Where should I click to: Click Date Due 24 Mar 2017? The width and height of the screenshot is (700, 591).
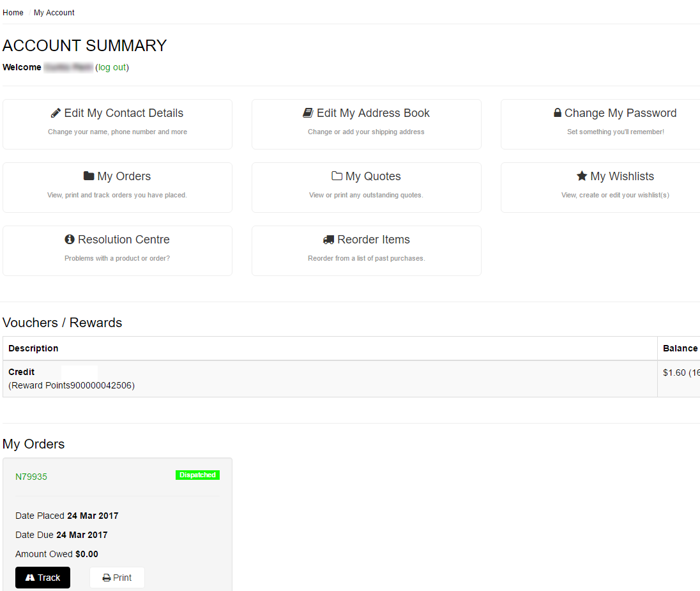click(61, 535)
